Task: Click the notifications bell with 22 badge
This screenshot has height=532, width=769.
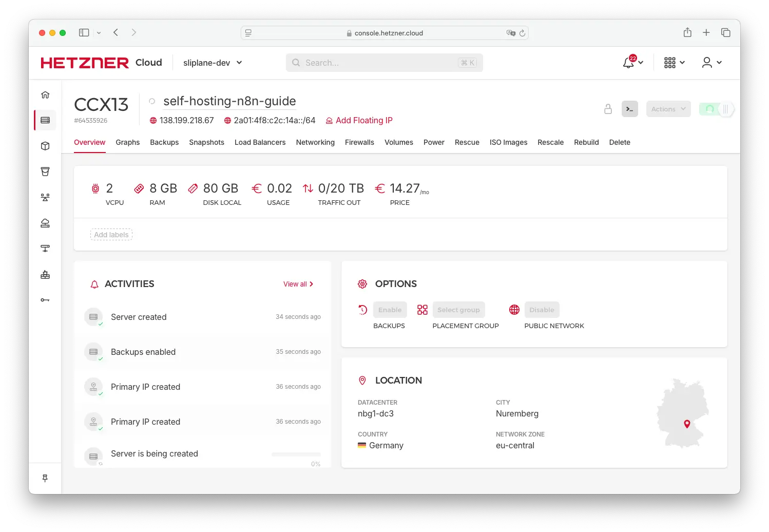Action: 629,62
